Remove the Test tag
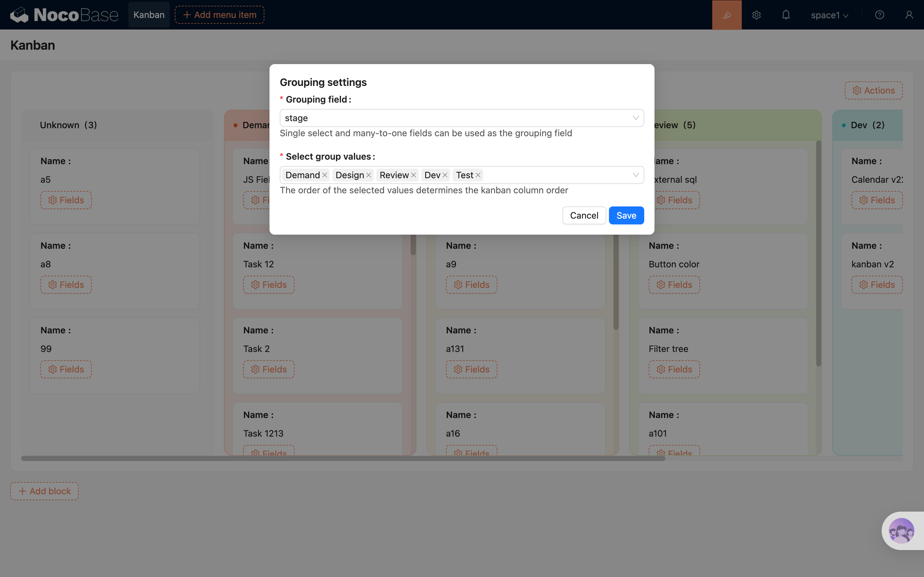The image size is (924, 577). pos(478,175)
